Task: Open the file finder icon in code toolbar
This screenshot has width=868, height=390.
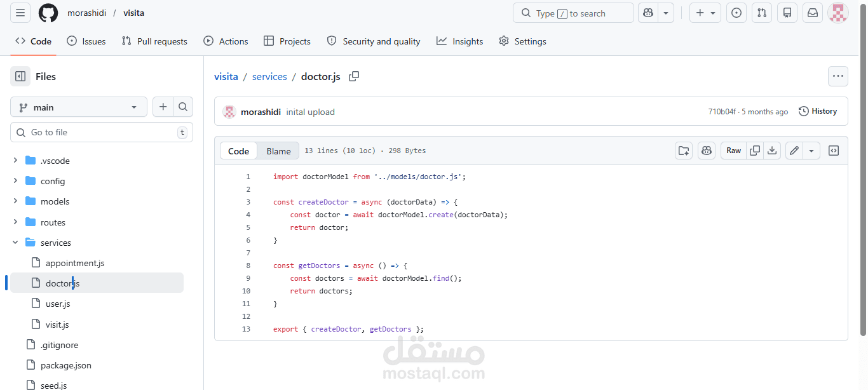Action: [684, 151]
